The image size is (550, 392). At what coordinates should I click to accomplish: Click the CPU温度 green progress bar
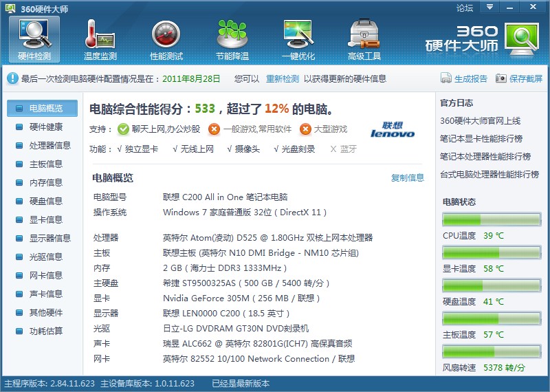click(x=491, y=220)
